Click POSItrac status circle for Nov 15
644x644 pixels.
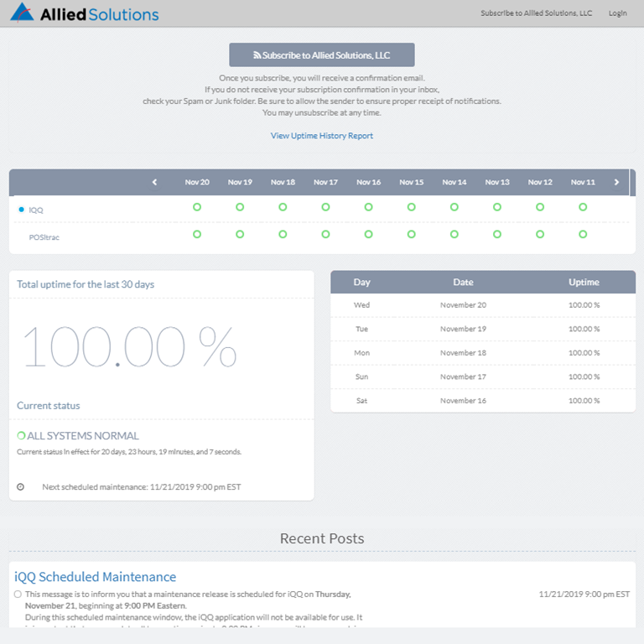click(x=411, y=234)
